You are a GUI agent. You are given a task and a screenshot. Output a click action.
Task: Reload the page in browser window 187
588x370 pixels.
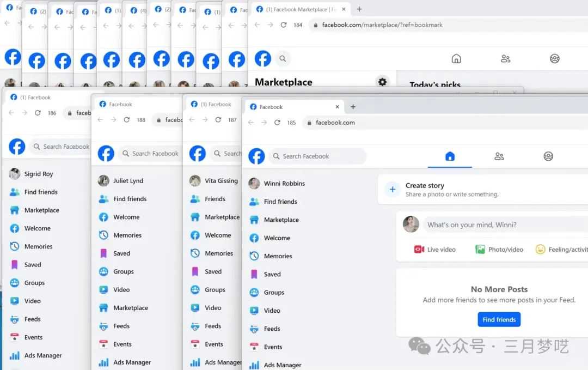click(x=218, y=120)
